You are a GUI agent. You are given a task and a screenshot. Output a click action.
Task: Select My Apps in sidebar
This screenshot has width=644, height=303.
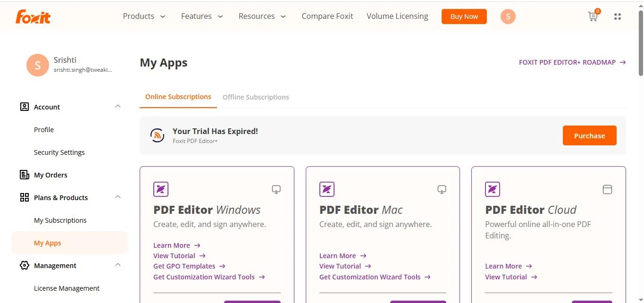(x=70, y=243)
